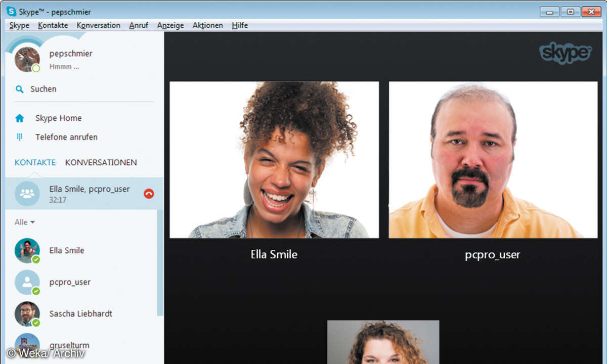Hang up call with red end-call button
The image size is (607, 364).
(149, 193)
